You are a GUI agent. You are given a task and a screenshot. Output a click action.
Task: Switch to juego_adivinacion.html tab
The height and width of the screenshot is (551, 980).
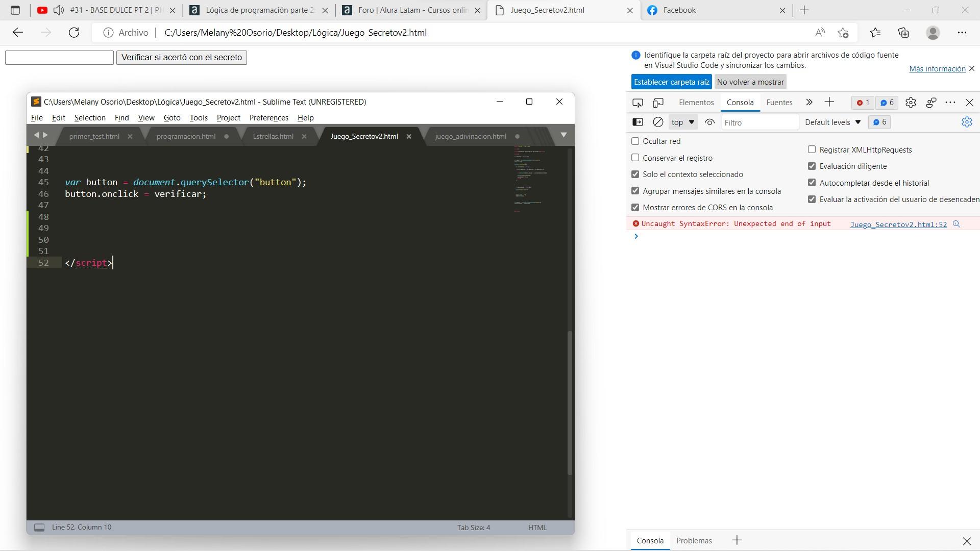point(471,136)
